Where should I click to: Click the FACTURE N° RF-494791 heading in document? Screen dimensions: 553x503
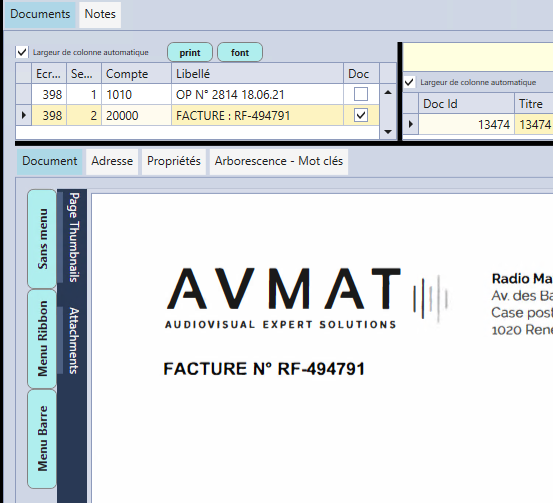pos(264,369)
